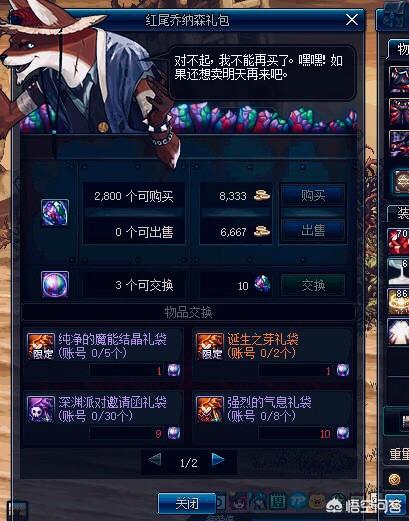The image size is (409, 521).
Task: Click the 购买 buy button
Action: 313,195
